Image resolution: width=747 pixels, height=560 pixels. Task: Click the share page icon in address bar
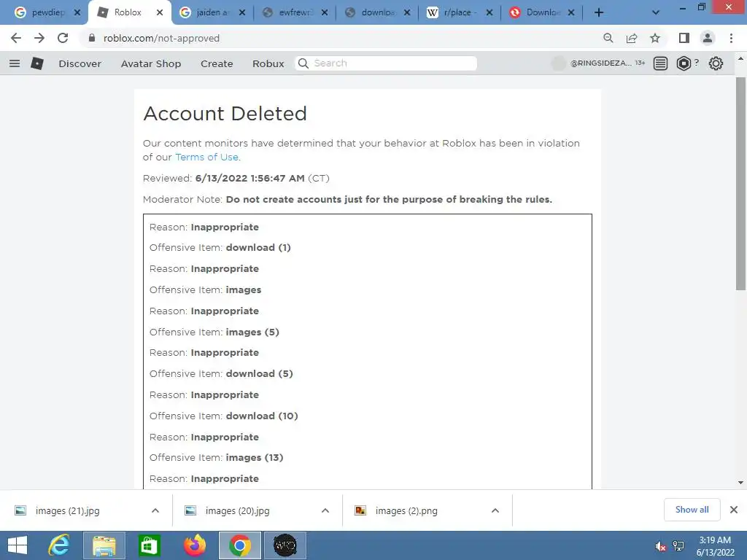click(632, 38)
